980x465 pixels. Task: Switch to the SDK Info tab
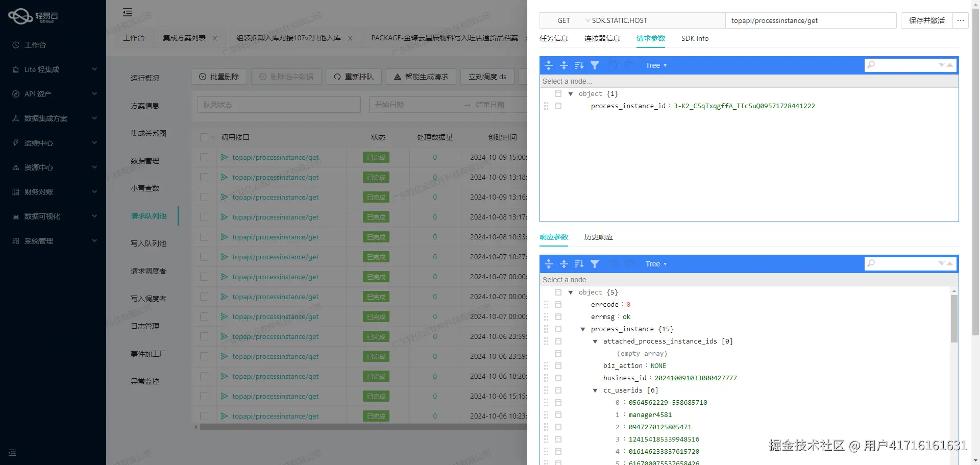tap(695, 38)
